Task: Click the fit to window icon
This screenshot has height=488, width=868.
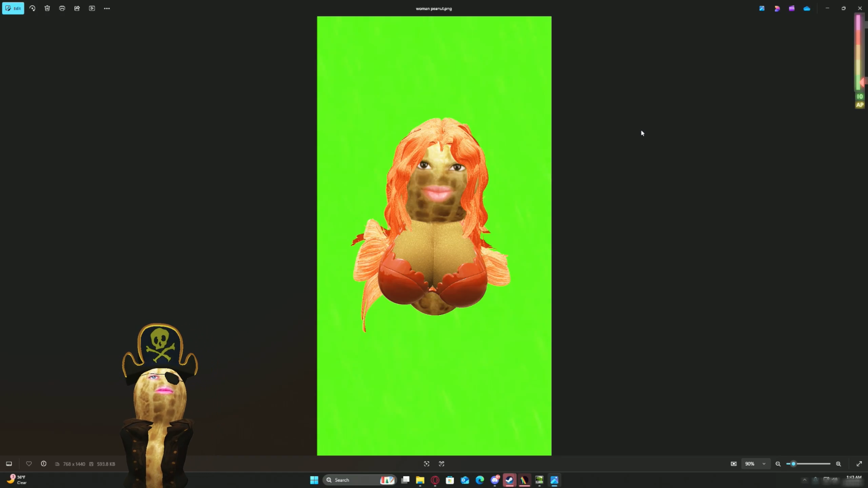Action: 733,464
